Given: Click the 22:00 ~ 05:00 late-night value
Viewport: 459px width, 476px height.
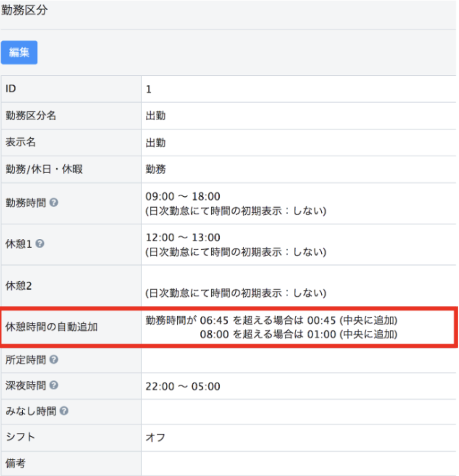Looking at the screenshot, I should pyautogui.click(x=183, y=387).
